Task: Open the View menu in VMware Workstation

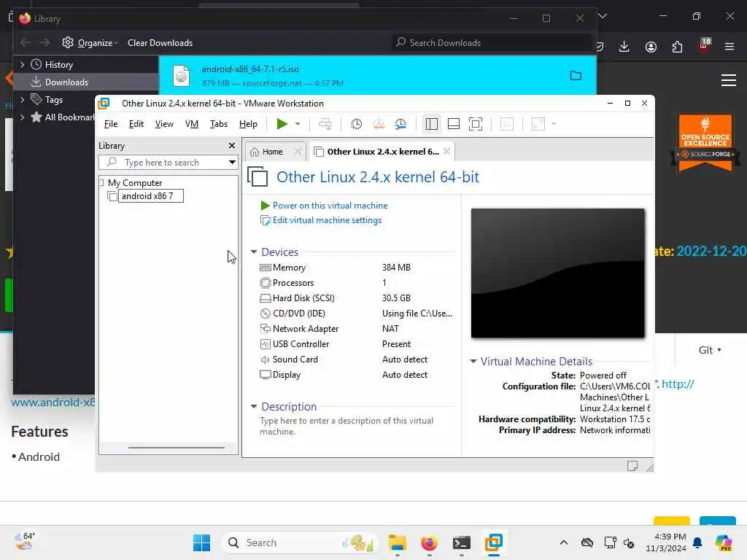Action: click(x=164, y=124)
